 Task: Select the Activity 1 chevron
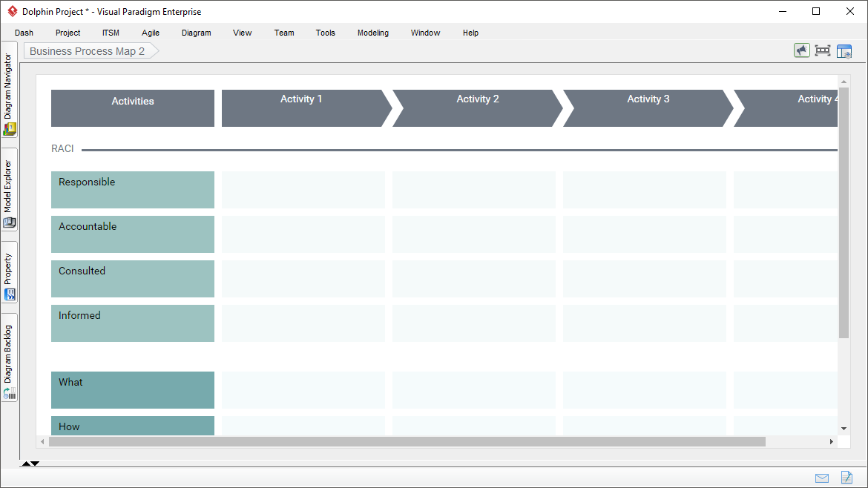(x=306, y=108)
